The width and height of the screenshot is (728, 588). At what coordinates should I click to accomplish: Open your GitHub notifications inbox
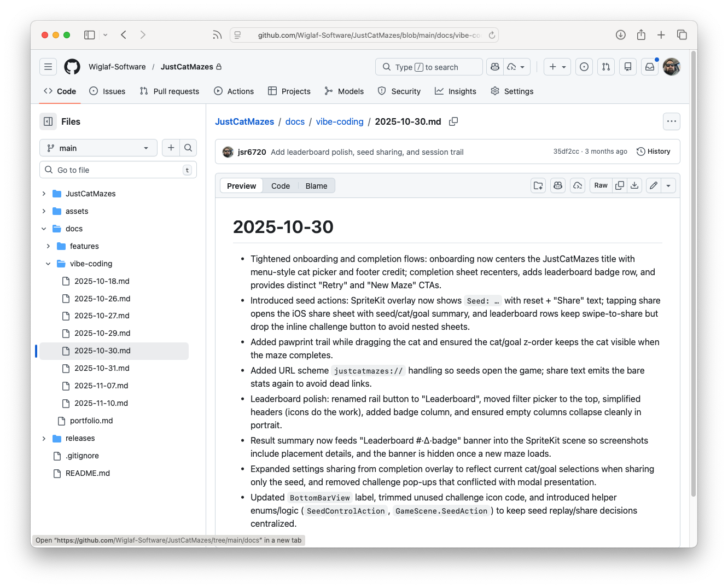[649, 67]
